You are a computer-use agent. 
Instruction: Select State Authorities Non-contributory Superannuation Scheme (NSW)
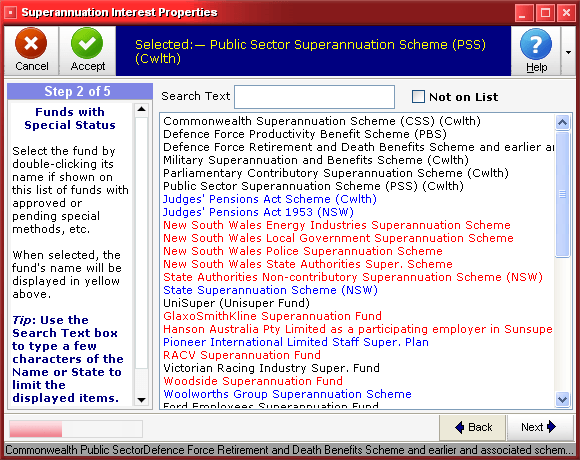353,277
